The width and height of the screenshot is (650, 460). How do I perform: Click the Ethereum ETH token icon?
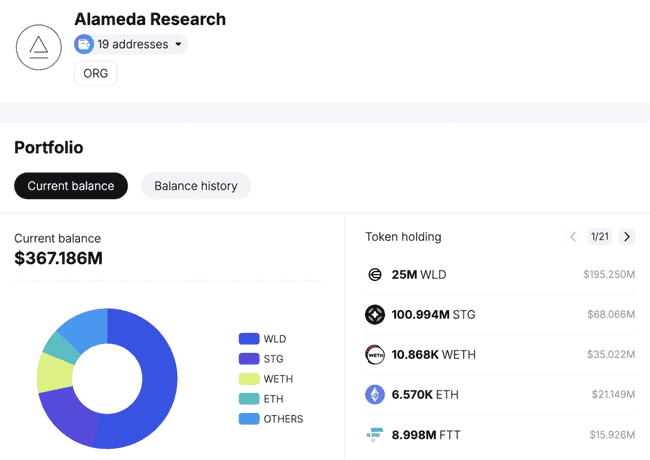coord(375,395)
